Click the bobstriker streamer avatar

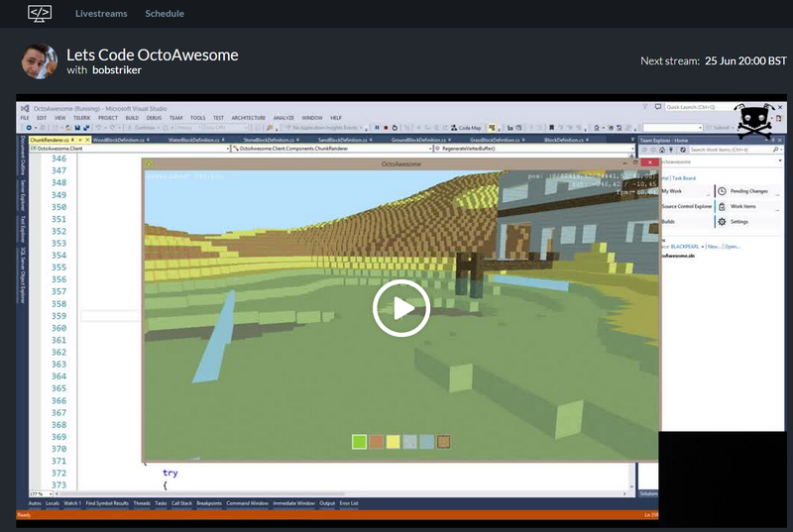40,61
